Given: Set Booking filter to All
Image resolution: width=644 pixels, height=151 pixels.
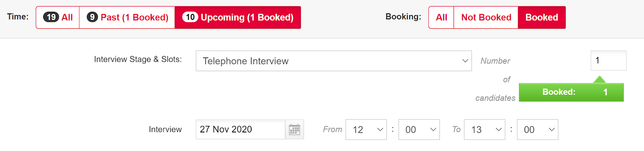Looking at the screenshot, I should [441, 17].
